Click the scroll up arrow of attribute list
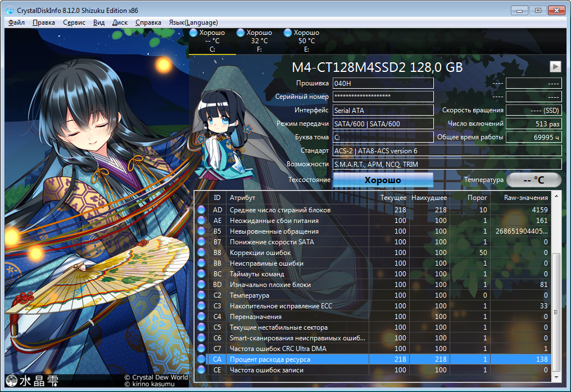Image resolution: width=571 pixels, height=392 pixels. [556, 196]
